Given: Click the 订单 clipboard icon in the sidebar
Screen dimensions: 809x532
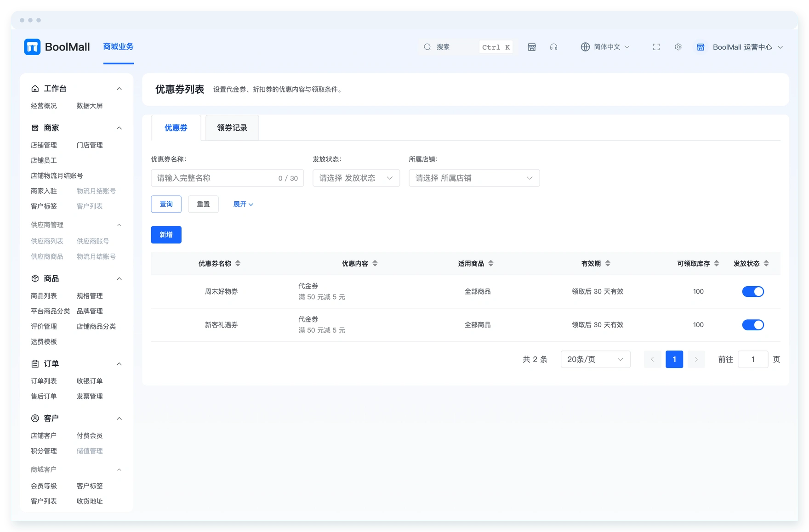Looking at the screenshot, I should 35,363.
